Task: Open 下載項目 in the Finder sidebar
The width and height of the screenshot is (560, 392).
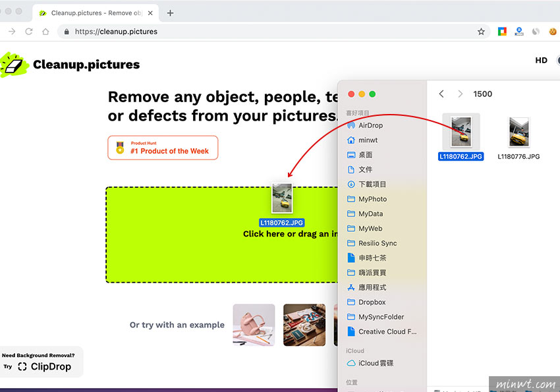Action: [x=366, y=184]
